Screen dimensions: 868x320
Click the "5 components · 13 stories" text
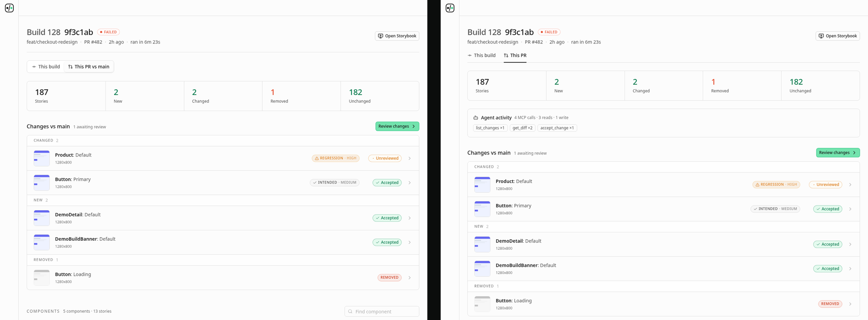tap(87, 311)
